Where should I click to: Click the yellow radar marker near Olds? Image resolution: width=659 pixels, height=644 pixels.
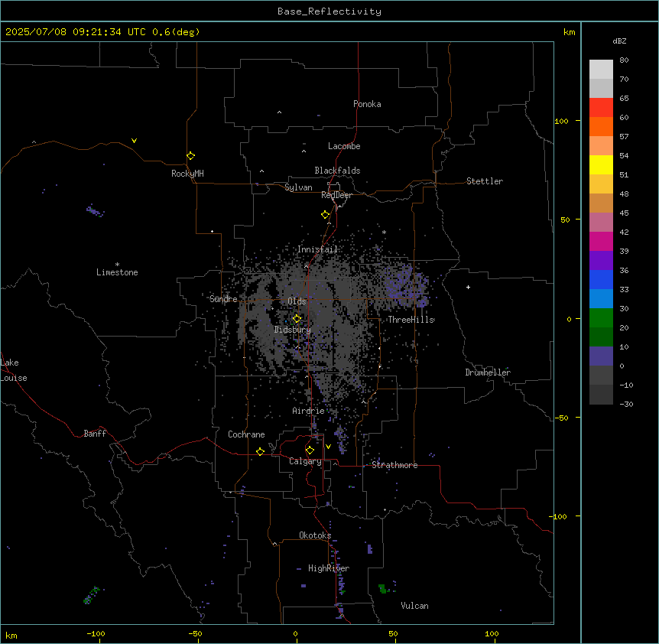pyautogui.click(x=297, y=319)
